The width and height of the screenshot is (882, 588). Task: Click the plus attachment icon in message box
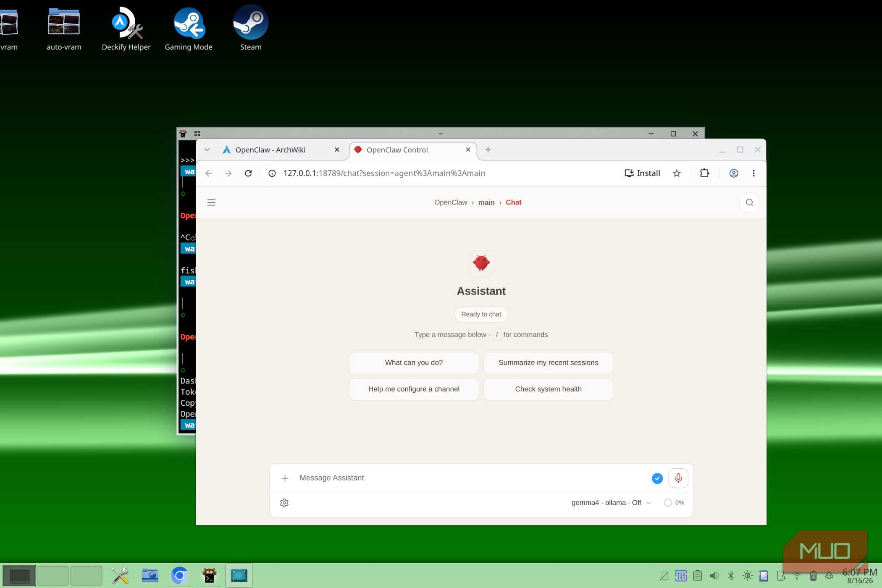[x=285, y=478]
